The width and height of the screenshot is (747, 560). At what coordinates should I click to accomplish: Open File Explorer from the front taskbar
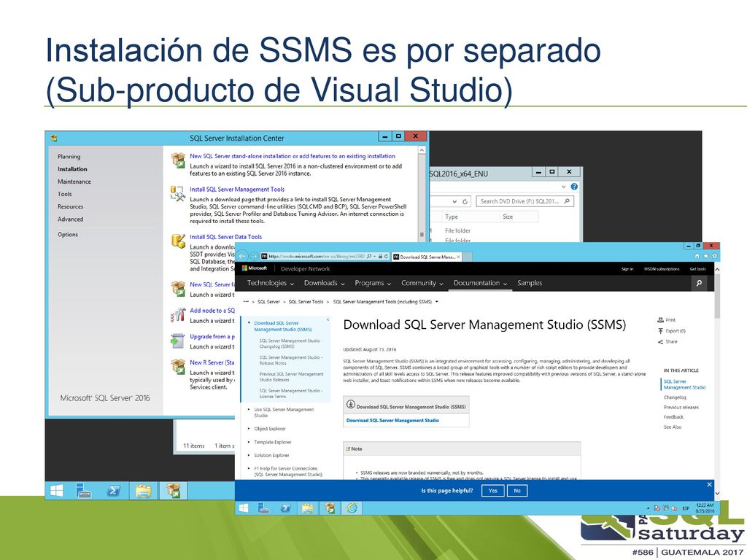pyautogui.click(x=307, y=508)
